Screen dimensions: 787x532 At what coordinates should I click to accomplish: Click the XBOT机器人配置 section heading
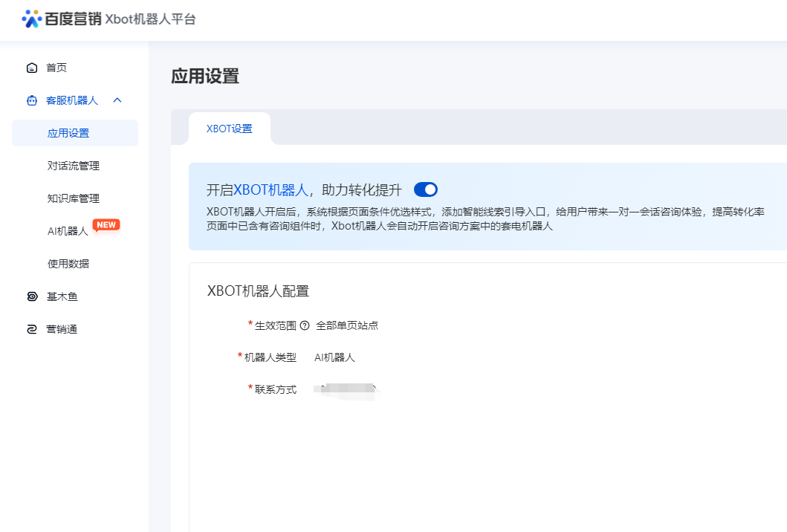point(258,291)
